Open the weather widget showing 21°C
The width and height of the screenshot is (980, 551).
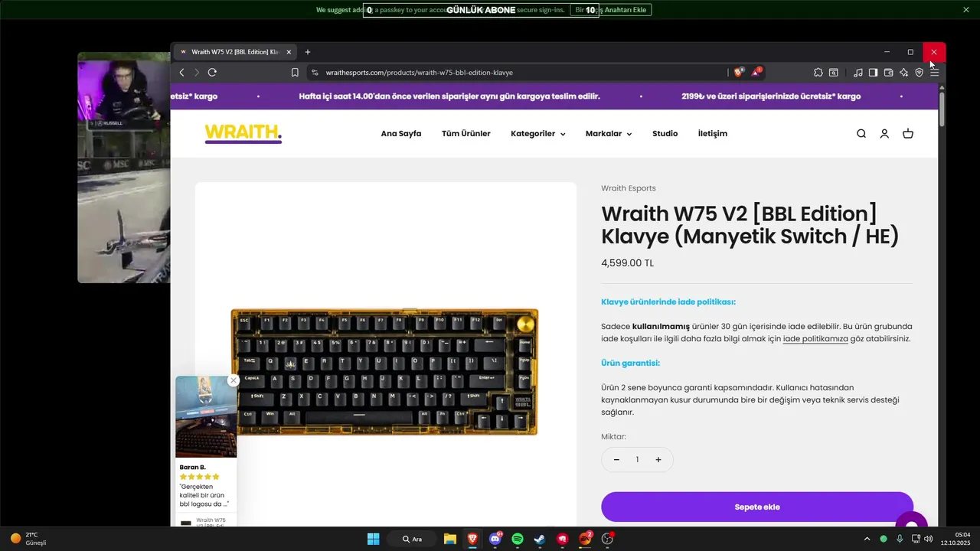click(28, 539)
